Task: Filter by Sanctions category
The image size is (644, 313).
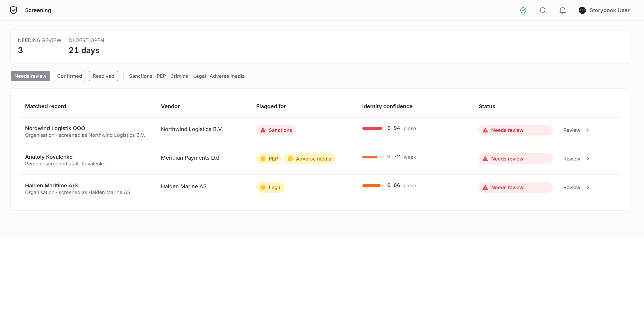Action: 140,76
